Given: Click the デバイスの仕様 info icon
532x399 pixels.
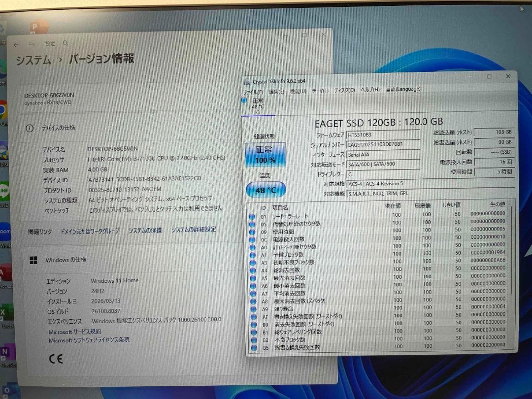Looking at the screenshot, I should [30, 128].
